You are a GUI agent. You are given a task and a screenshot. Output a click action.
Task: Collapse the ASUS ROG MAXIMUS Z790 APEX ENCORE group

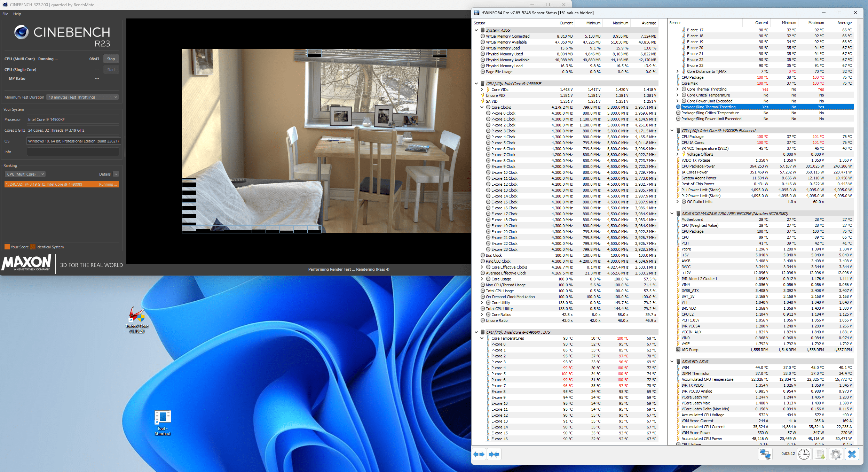672,214
